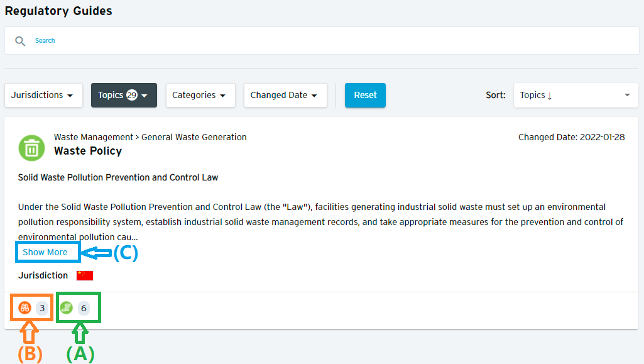Click the orange binoculars icon
Screen dimensions: 644x364
click(x=25, y=307)
